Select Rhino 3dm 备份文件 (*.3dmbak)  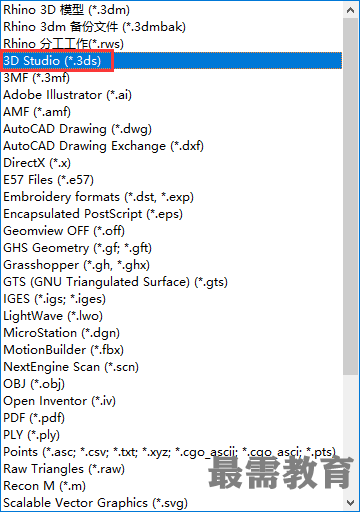(x=172, y=27)
